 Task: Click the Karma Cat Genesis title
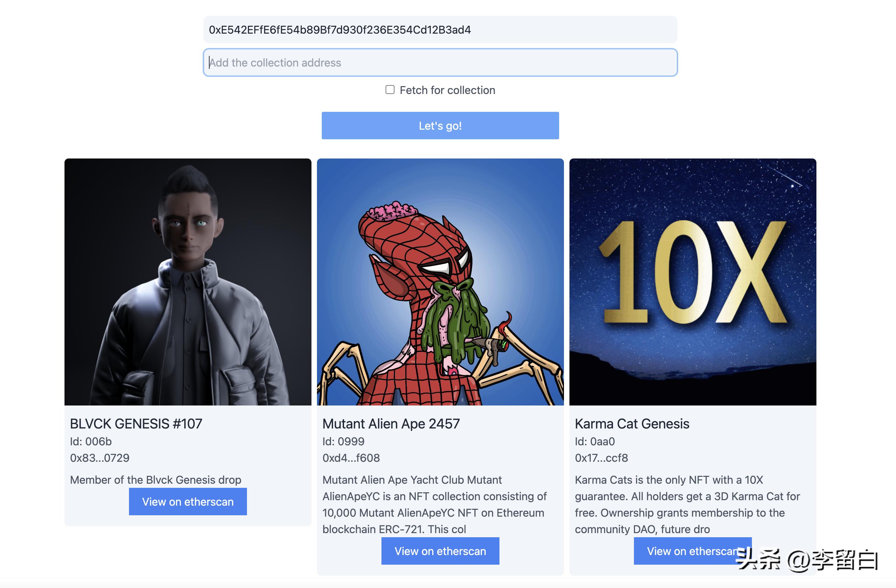coord(632,424)
